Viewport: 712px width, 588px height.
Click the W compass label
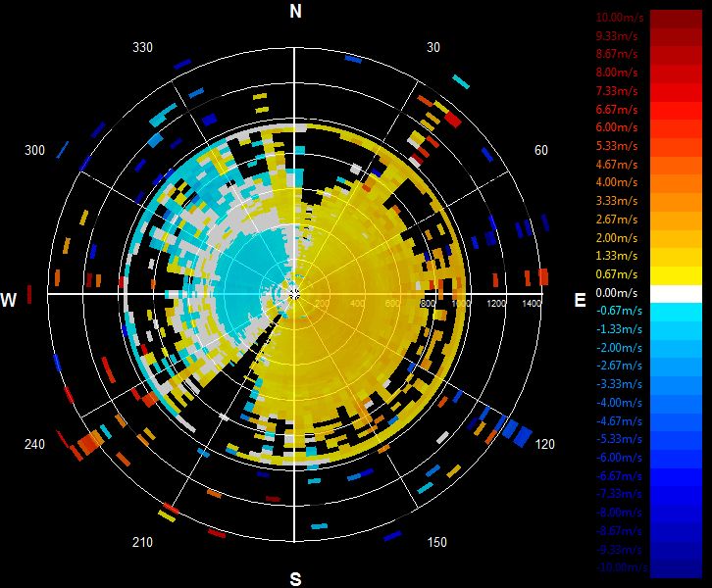tap(9, 300)
